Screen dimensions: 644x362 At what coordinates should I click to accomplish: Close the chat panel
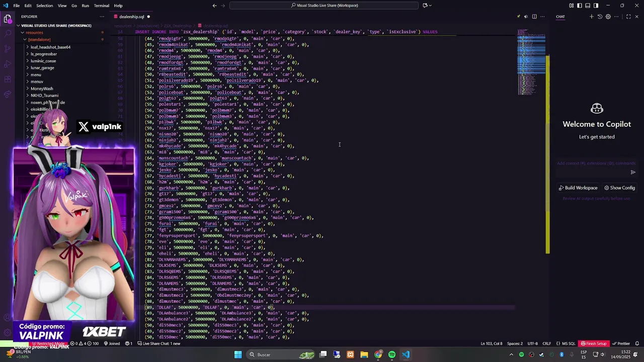click(x=637, y=17)
